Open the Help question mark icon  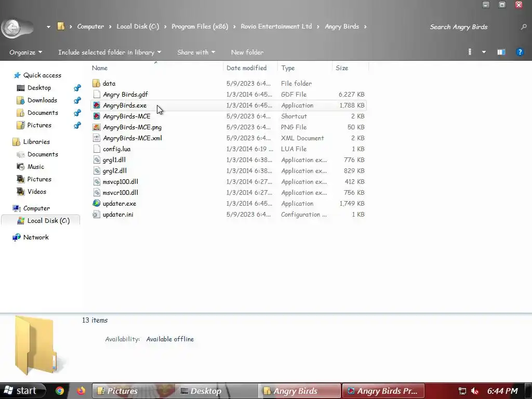click(520, 52)
